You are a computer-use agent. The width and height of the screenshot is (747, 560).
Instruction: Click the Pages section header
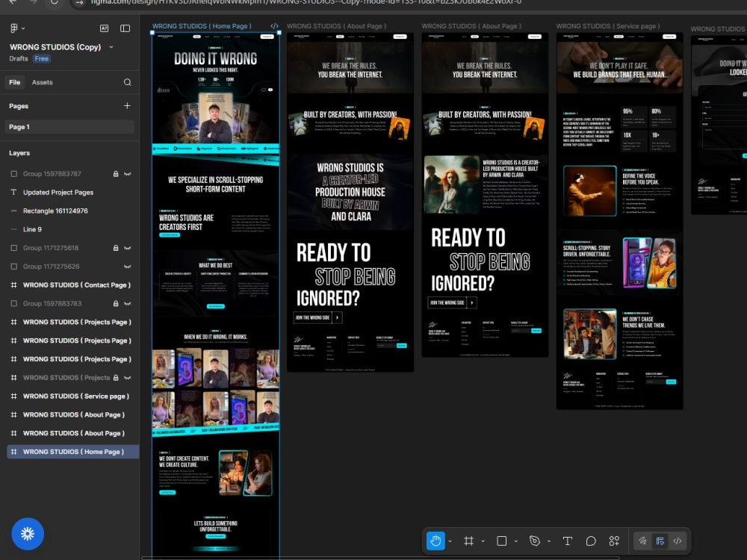pyautogui.click(x=19, y=106)
